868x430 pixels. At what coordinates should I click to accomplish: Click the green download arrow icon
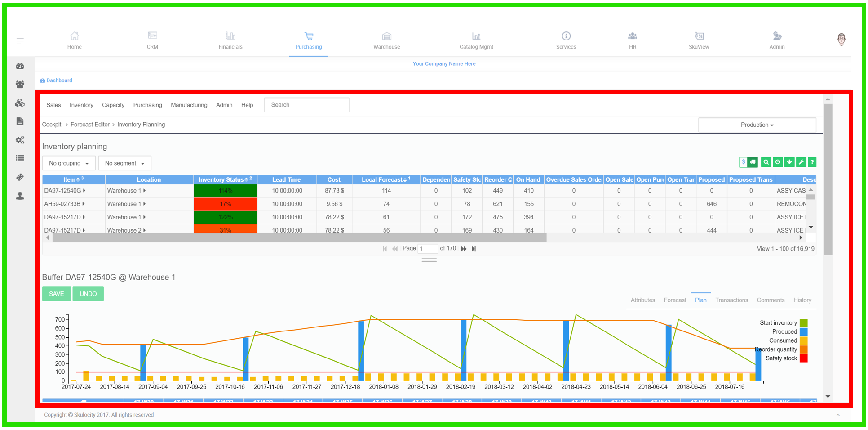(x=789, y=162)
